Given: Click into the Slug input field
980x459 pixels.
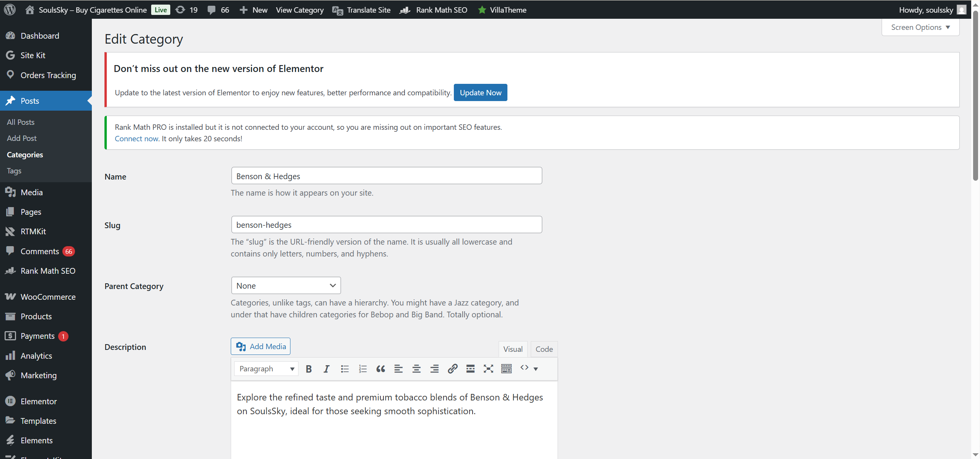Looking at the screenshot, I should coord(386,225).
